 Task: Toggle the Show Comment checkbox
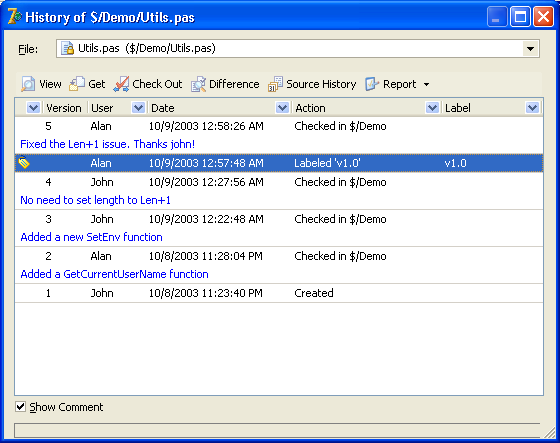pos(20,407)
